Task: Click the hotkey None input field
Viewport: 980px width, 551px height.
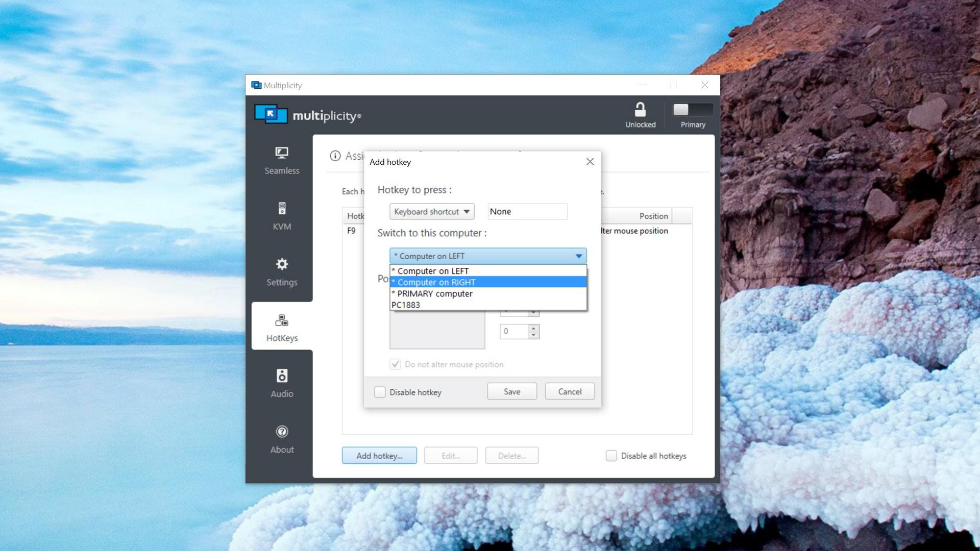Action: 527,212
